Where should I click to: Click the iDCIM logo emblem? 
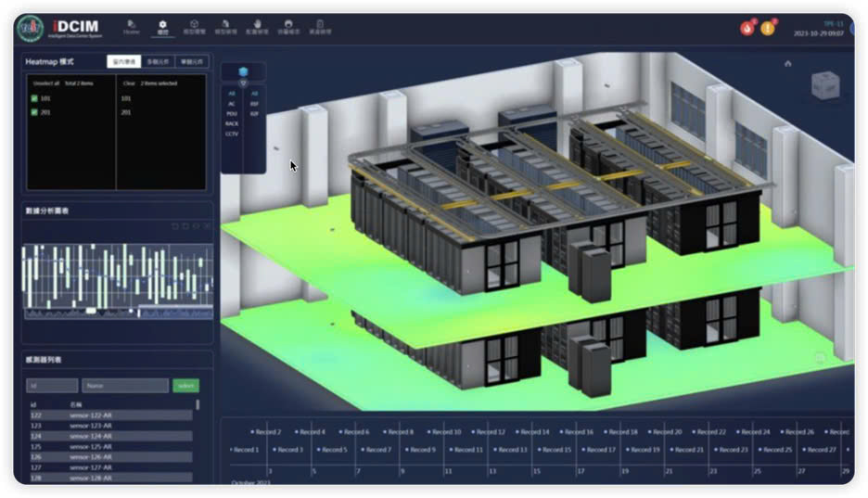point(31,28)
